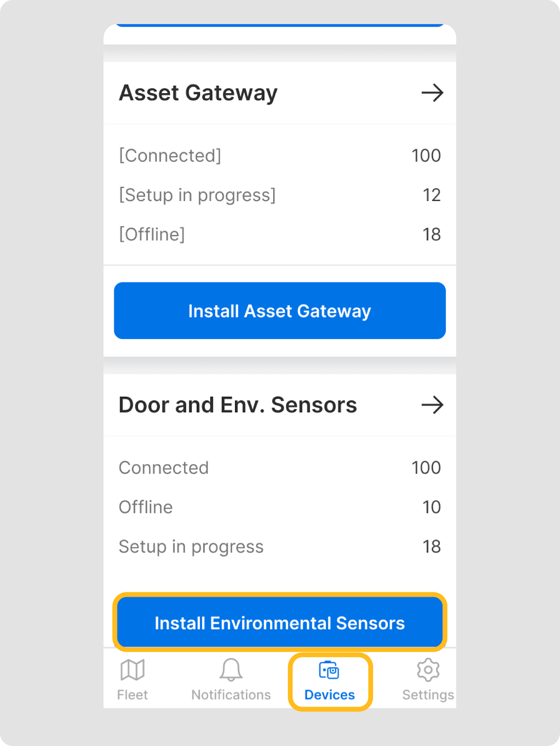Open the Asset Gateway section title
The image size is (560, 746).
point(198,93)
